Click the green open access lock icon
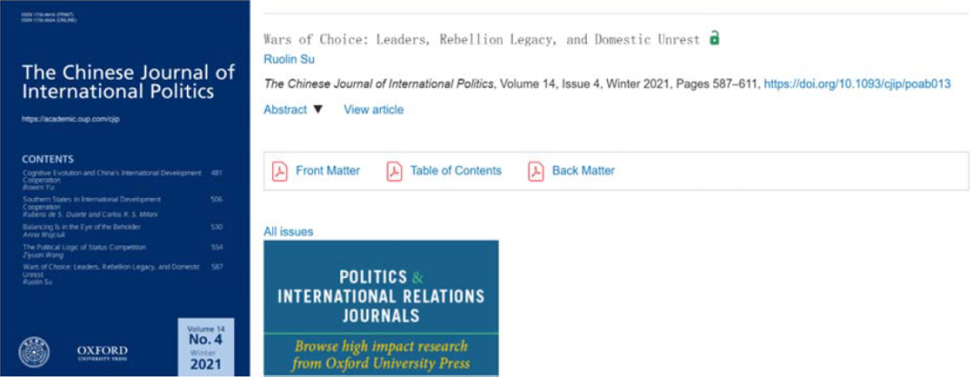 [714, 38]
